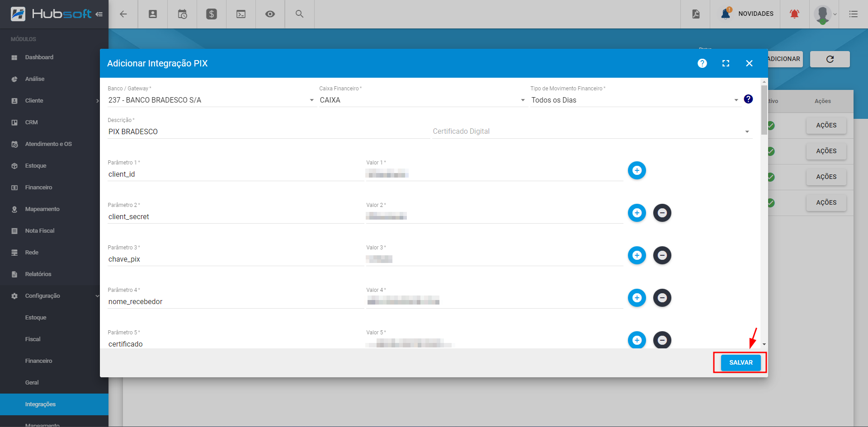Remove the nome_recebedor parameter row
Image resolution: width=868 pixels, height=427 pixels.
coord(662,298)
